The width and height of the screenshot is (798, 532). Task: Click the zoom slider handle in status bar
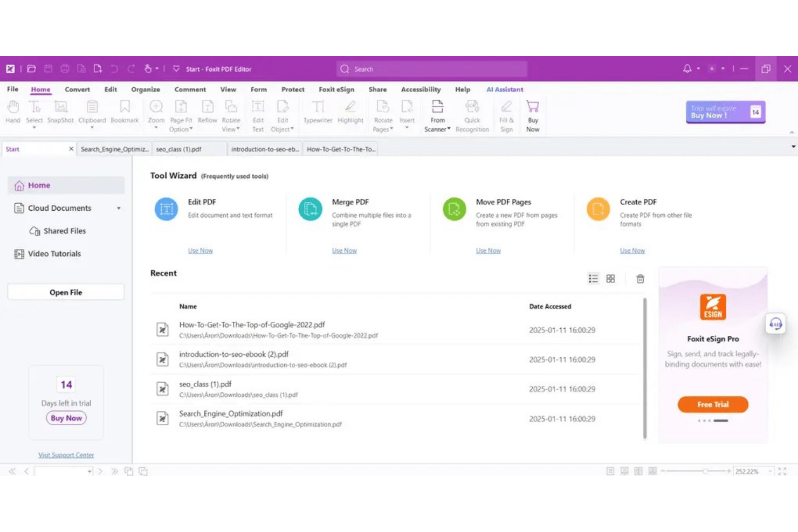coord(705,472)
